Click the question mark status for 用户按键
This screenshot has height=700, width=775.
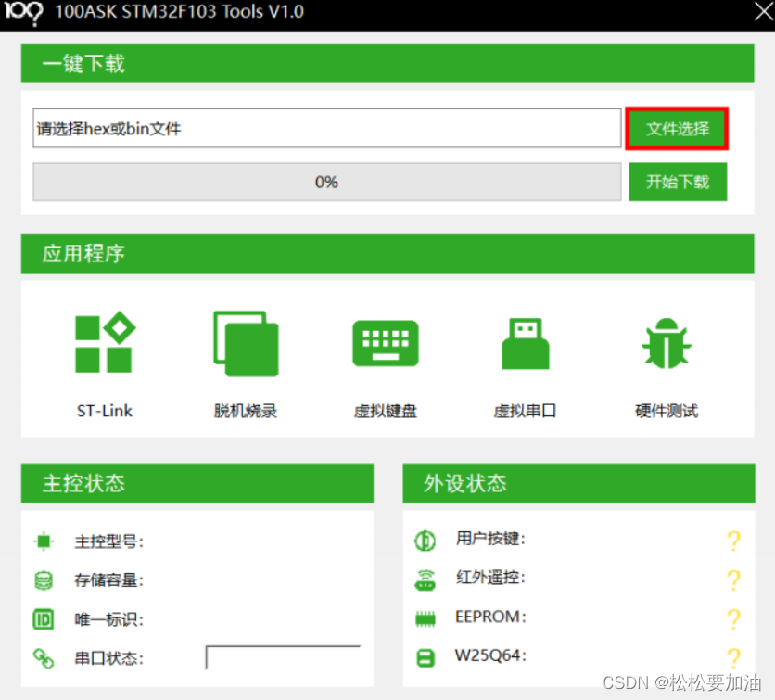(x=734, y=541)
